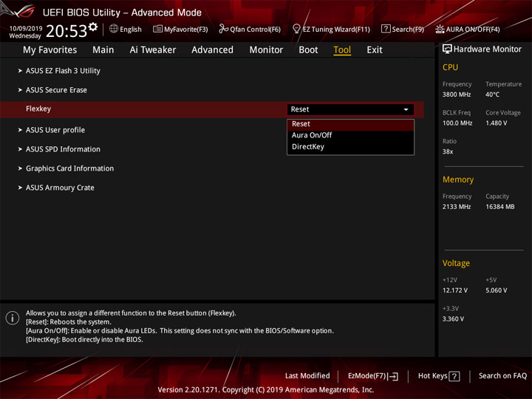Click CPU frequency value 3800 MHz

[x=457, y=95]
